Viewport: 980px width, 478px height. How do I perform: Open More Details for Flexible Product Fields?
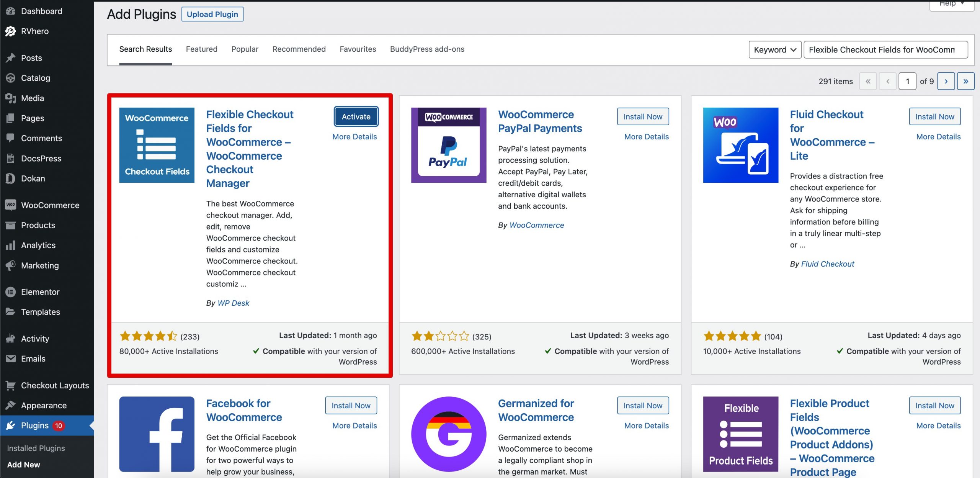(x=938, y=426)
